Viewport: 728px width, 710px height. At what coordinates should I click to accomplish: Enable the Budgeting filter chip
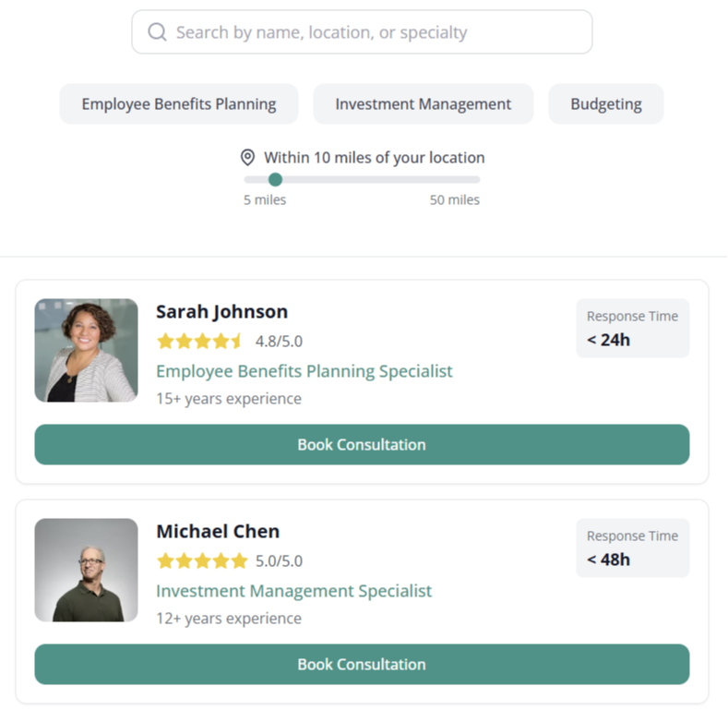tap(605, 104)
